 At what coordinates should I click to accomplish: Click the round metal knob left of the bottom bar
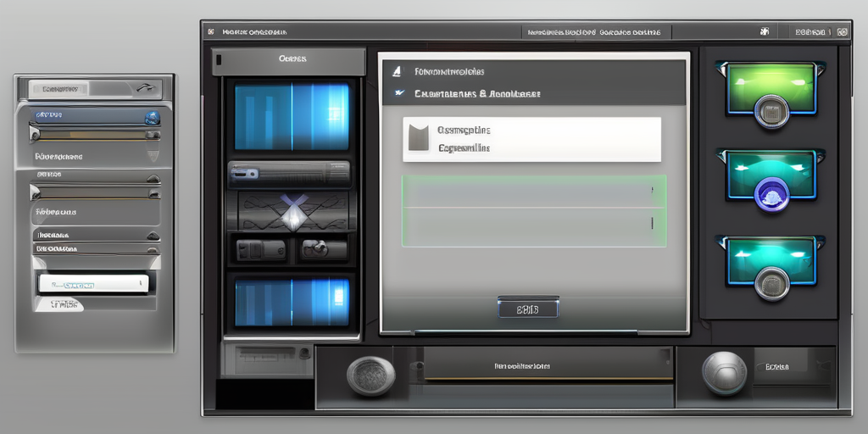[371, 376]
